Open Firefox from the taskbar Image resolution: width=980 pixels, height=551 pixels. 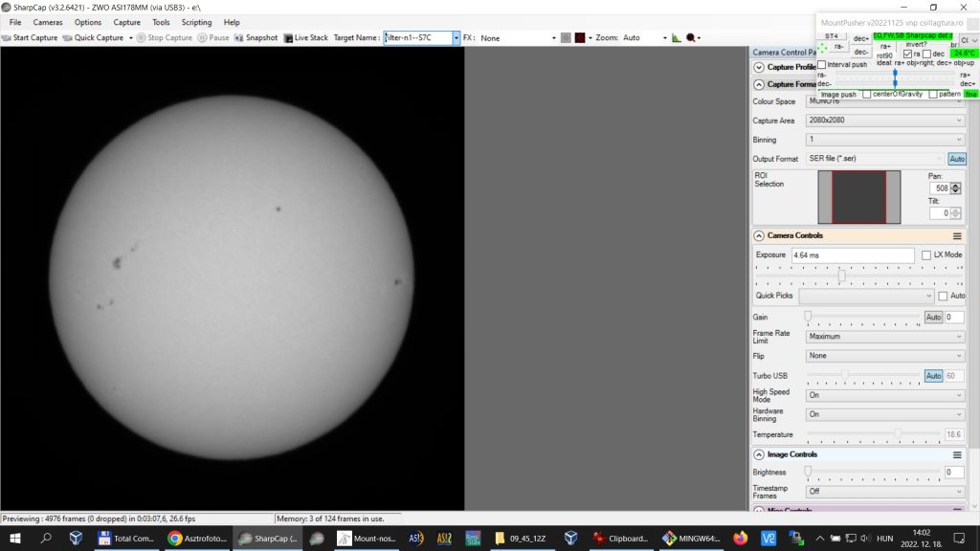point(740,538)
